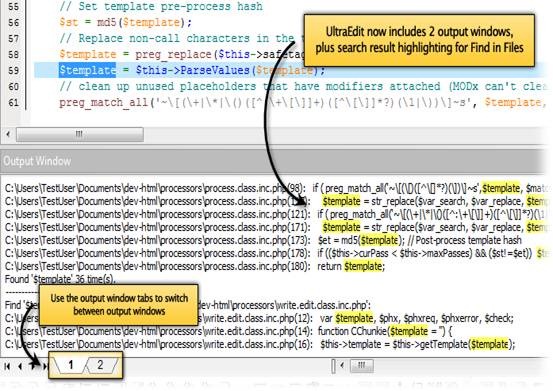Click the highlighted $template on line 59
The height and width of the screenshot is (391, 553).
(x=87, y=70)
